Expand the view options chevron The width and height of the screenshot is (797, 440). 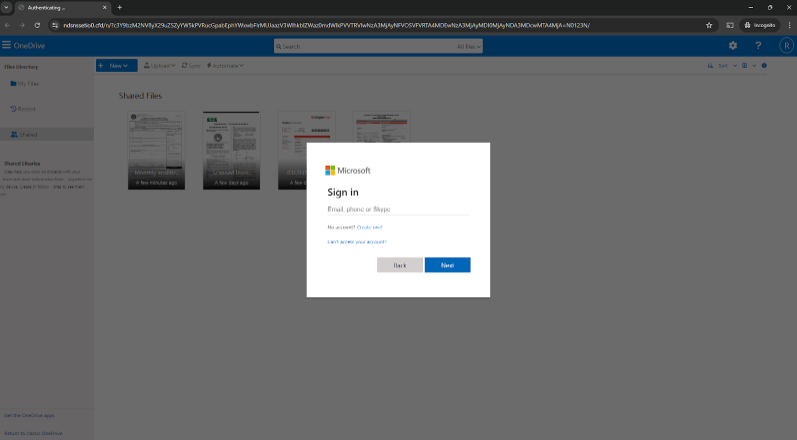(754, 66)
